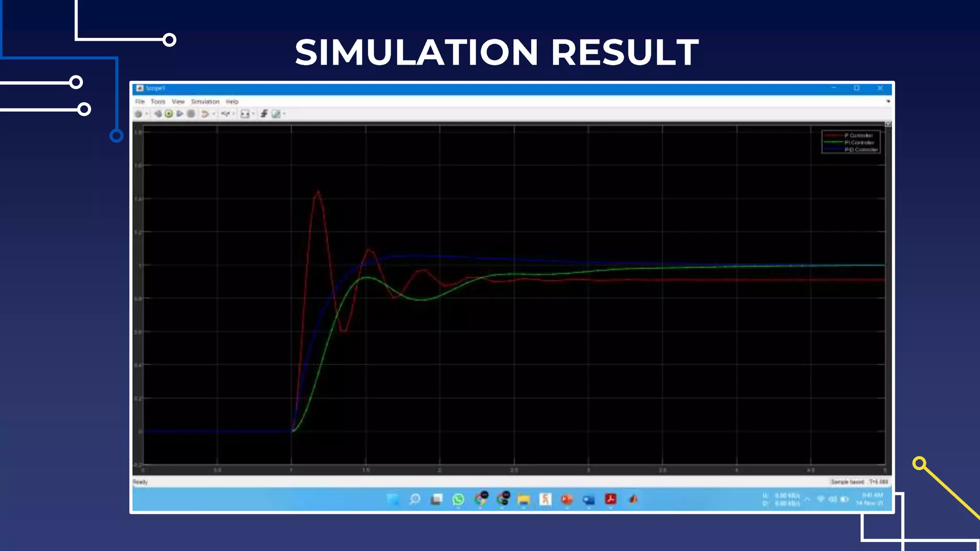This screenshot has height=551, width=980.
Task: Click the MATLAB icon in taskbar
Action: tap(633, 500)
